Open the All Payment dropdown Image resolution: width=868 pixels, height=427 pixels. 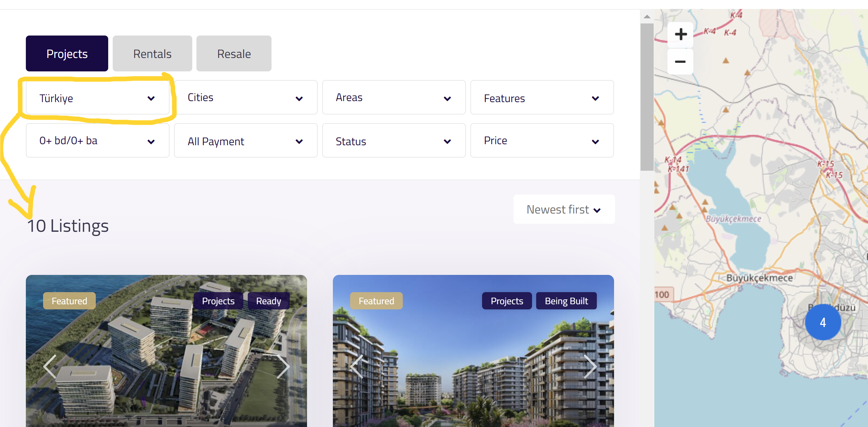[x=246, y=141]
